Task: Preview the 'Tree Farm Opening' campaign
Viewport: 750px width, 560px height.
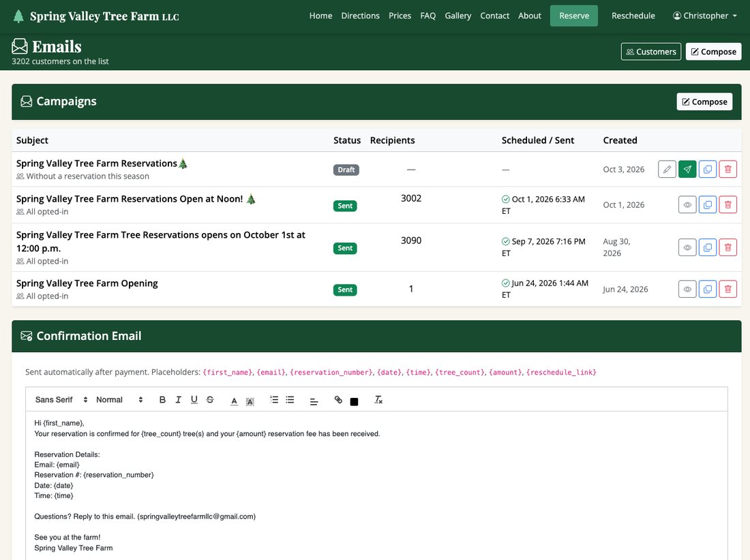Action: 687,289
